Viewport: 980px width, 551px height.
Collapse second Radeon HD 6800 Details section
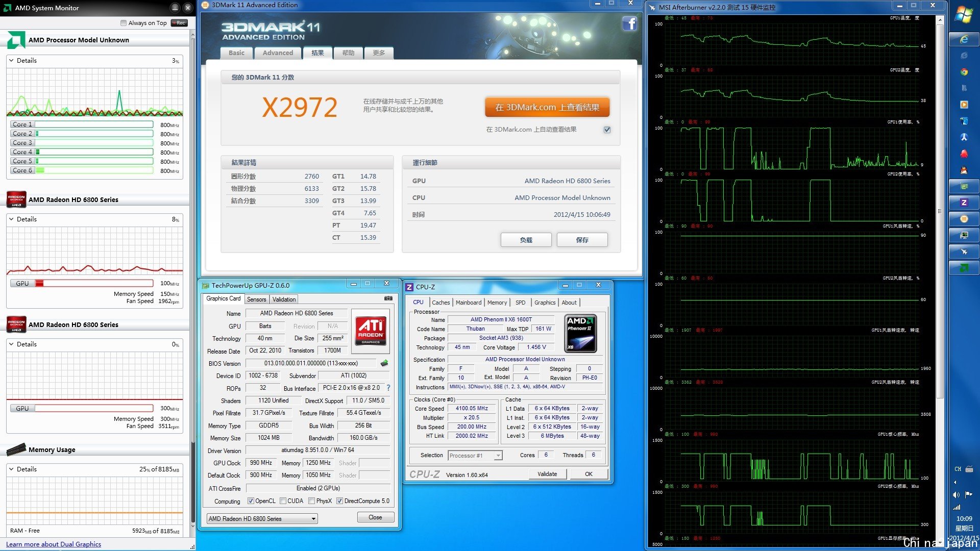[x=11, y=344]
